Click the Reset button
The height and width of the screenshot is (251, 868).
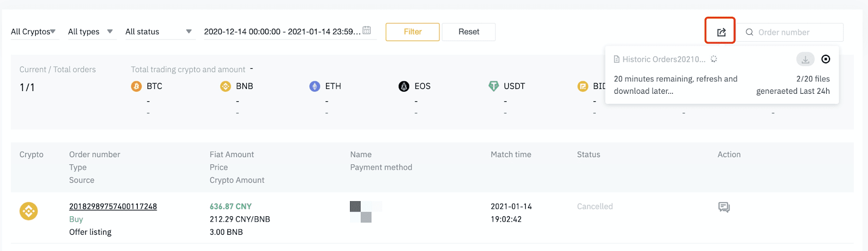(469, 32)
